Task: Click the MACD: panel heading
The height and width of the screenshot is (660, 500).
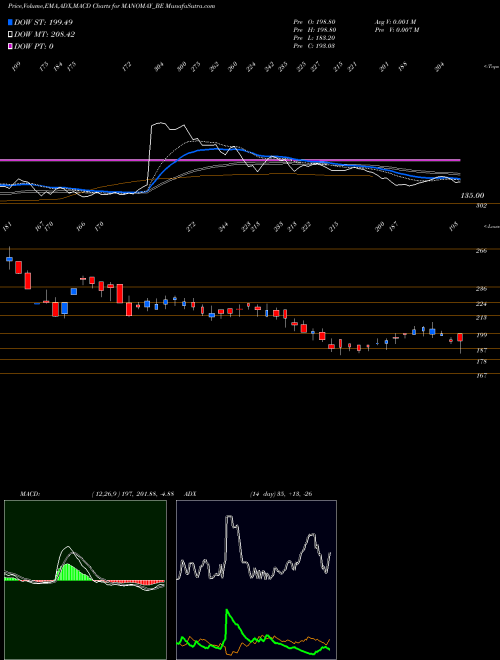Action: point(30,494)
